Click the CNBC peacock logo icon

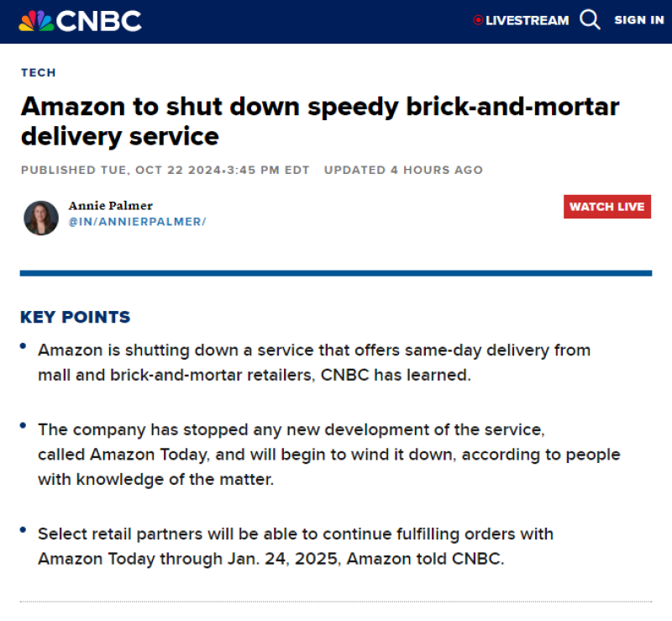point(36,20)
